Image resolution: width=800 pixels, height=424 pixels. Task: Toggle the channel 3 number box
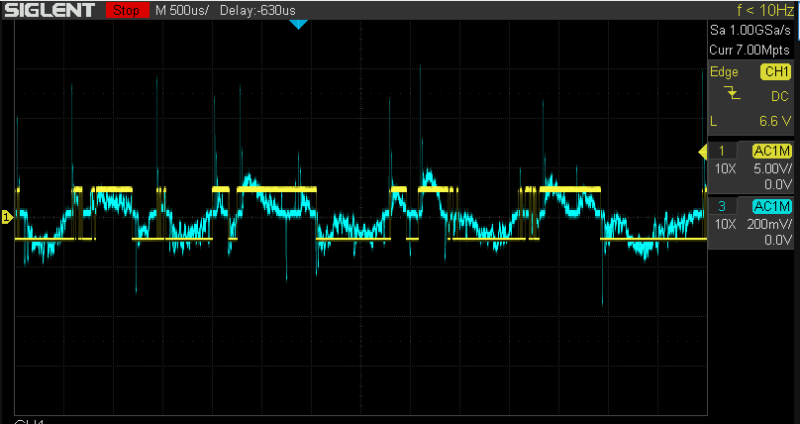click(x=722, y=206)
